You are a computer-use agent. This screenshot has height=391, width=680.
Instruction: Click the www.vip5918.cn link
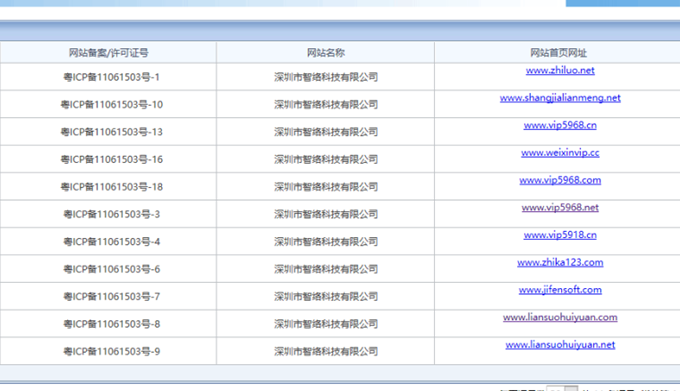pos(560,235)
